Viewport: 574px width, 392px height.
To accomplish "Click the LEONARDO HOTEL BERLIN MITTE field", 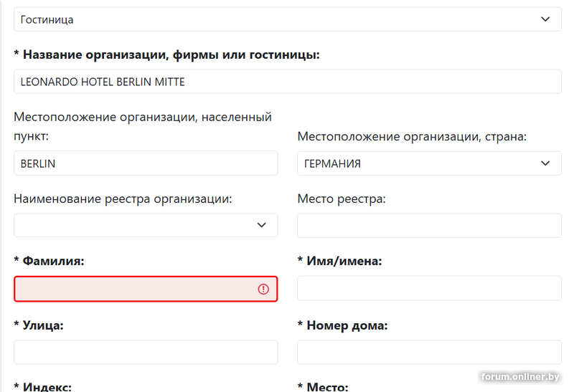I will [287, 82].
